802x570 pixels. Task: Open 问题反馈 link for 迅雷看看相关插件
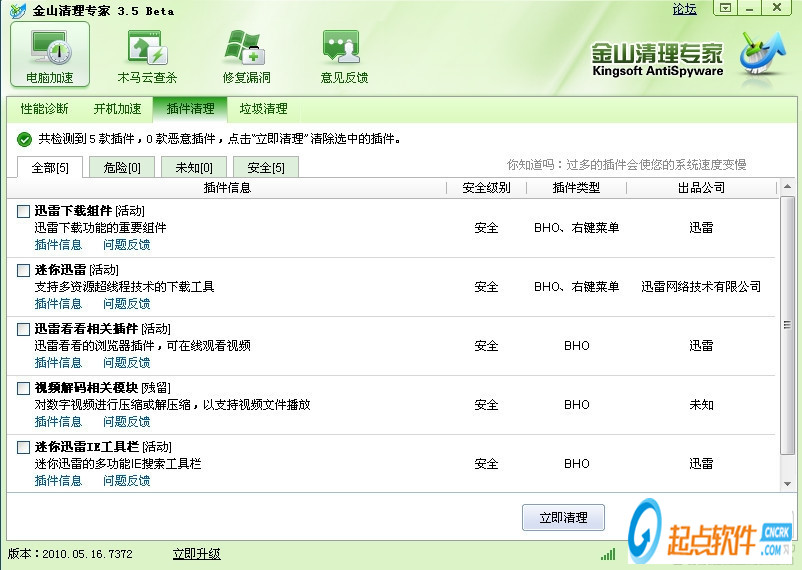pos(126,362)
